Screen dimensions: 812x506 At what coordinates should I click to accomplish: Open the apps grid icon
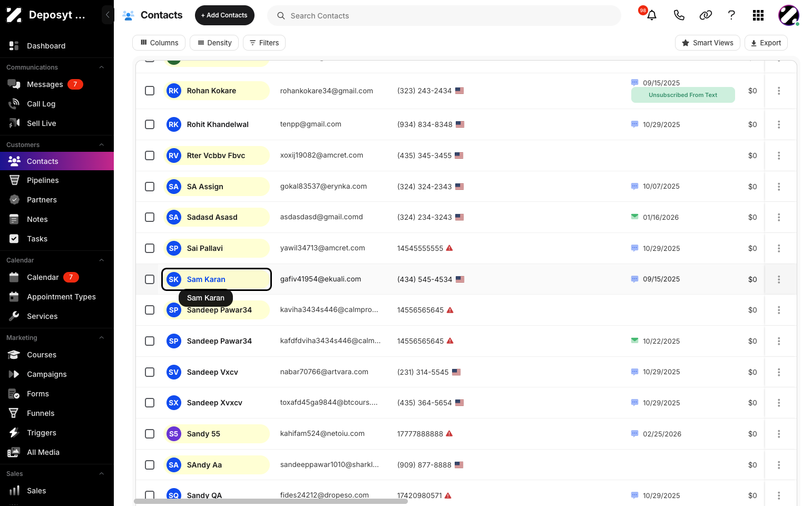[x=758, y=15]
